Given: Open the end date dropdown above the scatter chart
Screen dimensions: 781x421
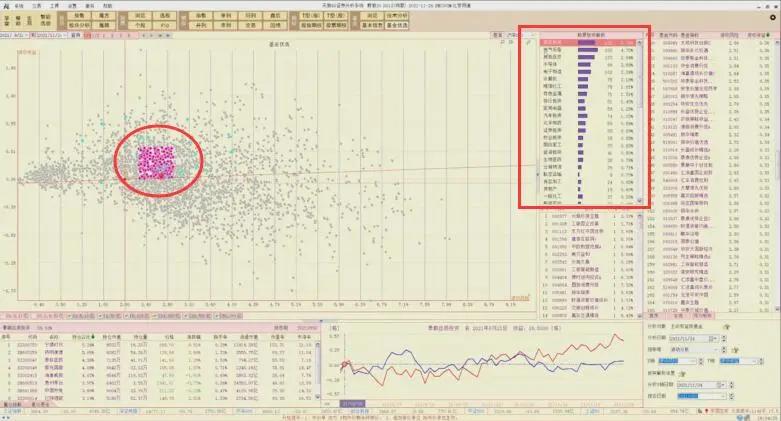Looking at the screenshot, I should click(x=65, y=35).
